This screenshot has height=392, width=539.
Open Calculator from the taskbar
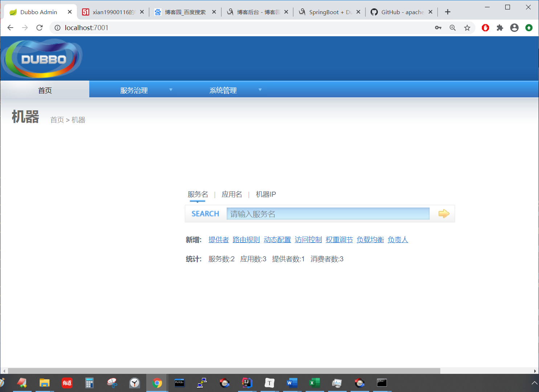point(90,383)
